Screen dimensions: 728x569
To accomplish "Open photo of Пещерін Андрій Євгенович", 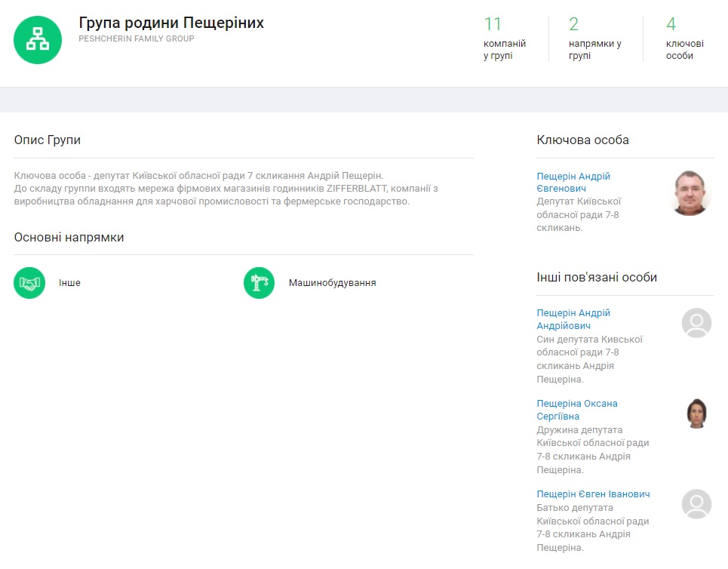I will (690, 193).
